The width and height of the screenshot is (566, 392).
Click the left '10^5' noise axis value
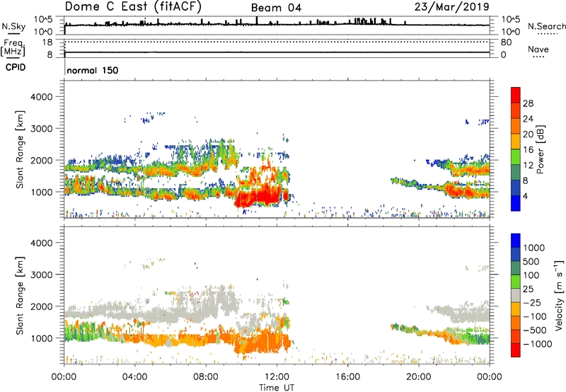[43, 19]
